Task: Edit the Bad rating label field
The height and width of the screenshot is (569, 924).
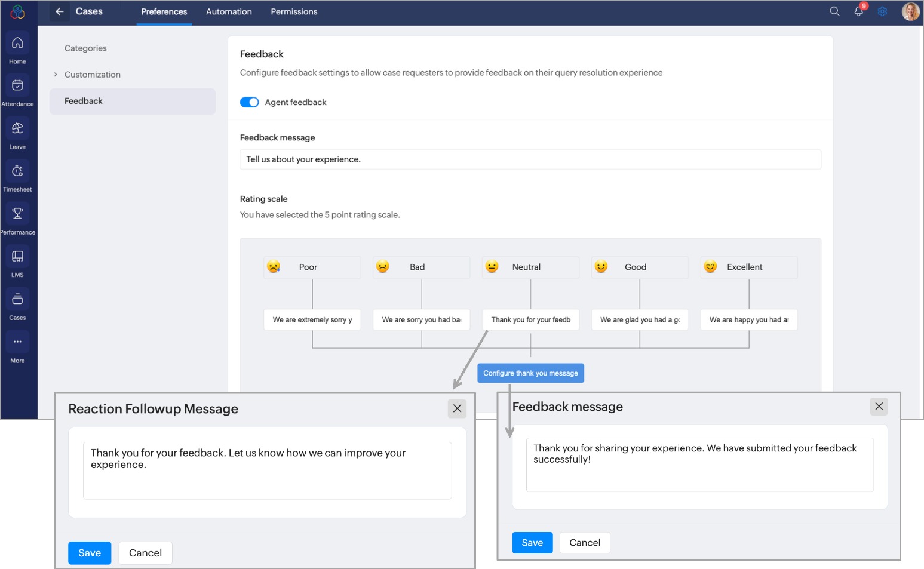Action: coord(422,267)
